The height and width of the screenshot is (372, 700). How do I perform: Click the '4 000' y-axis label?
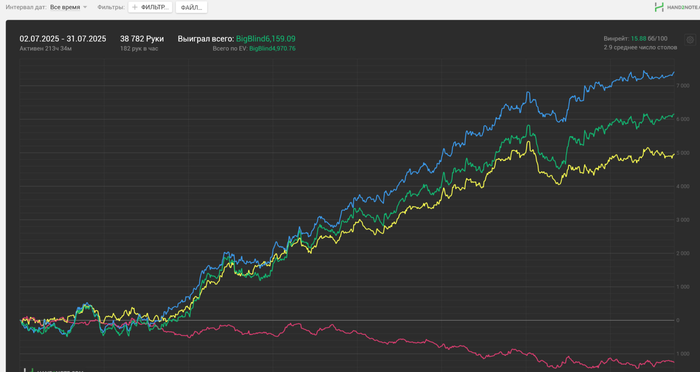(683, 186)
